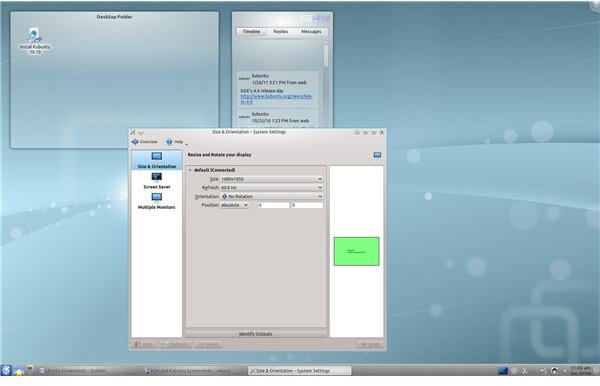Click the System Settings window title icon

coord(133,132)
